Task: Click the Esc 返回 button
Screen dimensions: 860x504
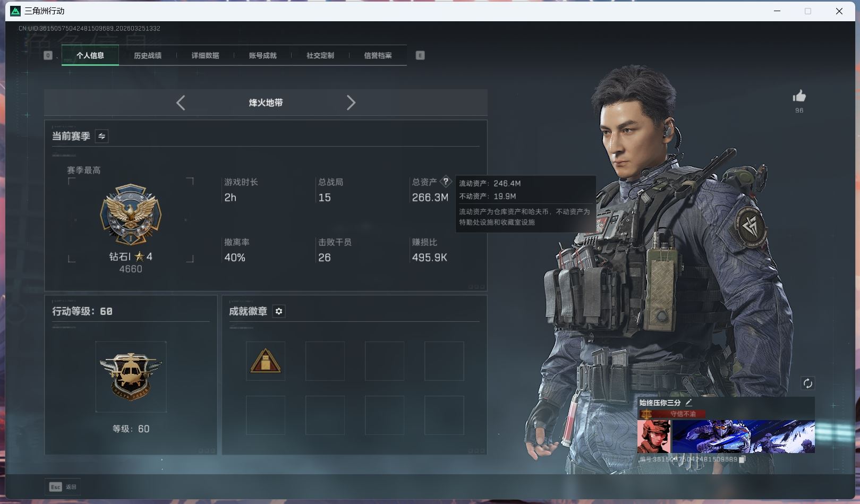Action: 63,487
